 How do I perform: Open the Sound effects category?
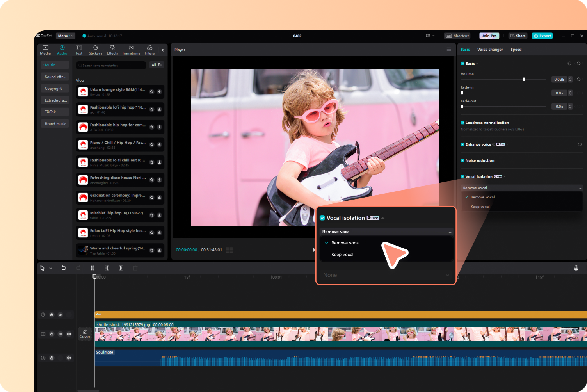(55, 77)
